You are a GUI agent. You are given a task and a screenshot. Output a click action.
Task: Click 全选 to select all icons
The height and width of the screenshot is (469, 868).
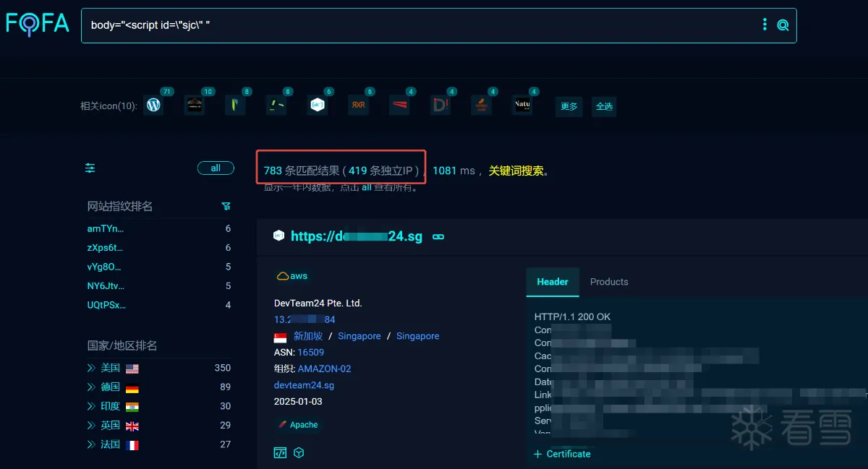(x=604, y=106)
